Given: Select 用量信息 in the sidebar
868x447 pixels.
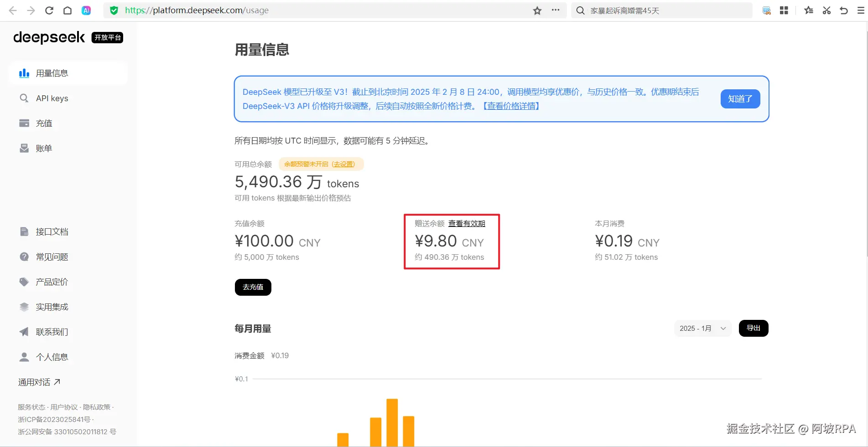Looking at the screenshot, I should click(x=68, y=73).
